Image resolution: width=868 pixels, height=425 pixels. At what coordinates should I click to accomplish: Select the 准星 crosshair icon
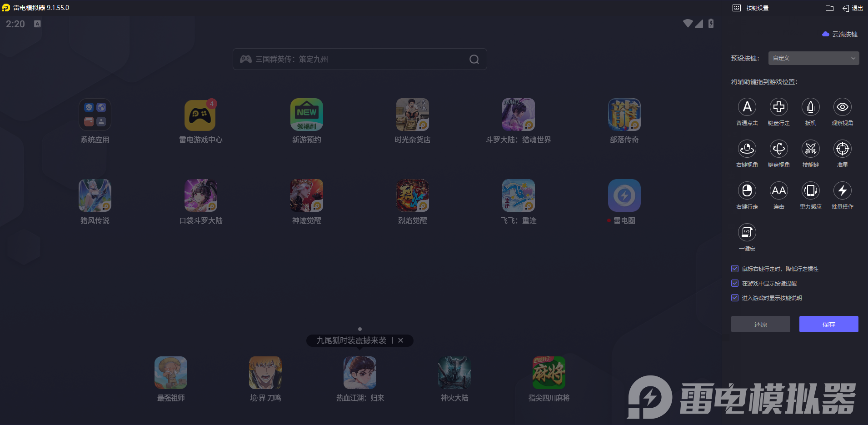(843, 149)
